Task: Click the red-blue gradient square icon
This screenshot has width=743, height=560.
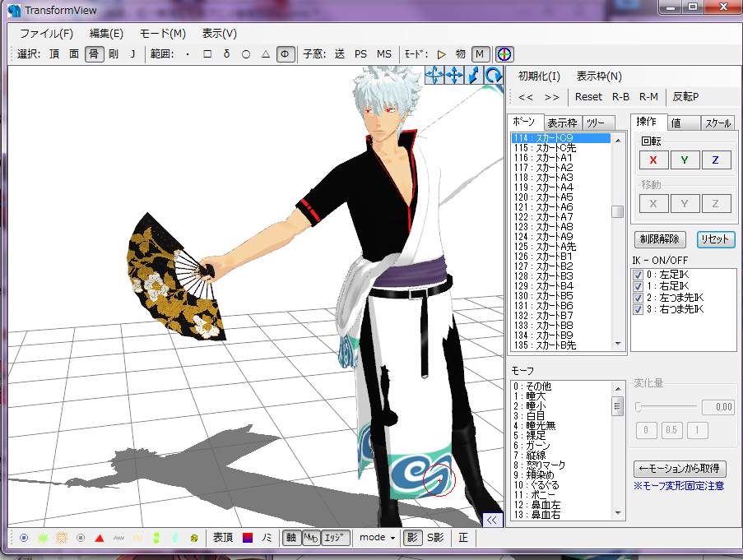Action: 248,538
